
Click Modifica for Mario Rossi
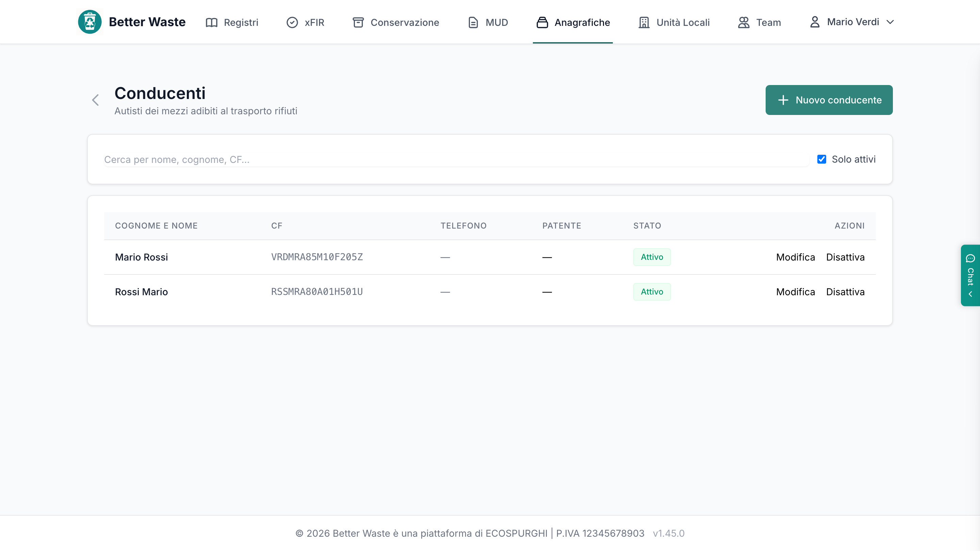[796, 257]
